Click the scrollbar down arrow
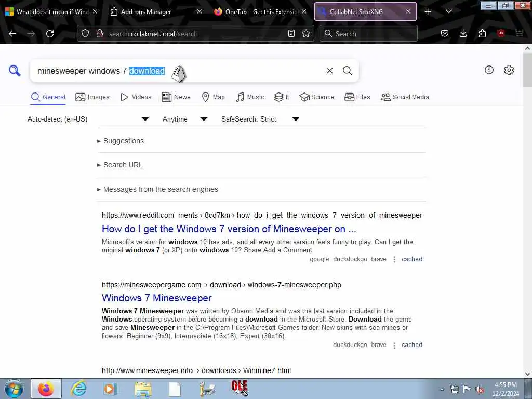 click(x=528, y=374)
